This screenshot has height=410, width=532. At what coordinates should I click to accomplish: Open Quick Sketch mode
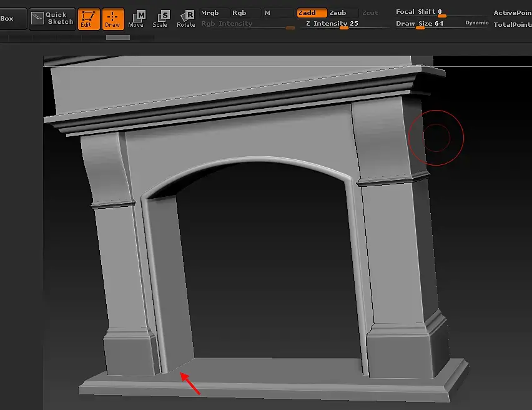tap(52, 19)
